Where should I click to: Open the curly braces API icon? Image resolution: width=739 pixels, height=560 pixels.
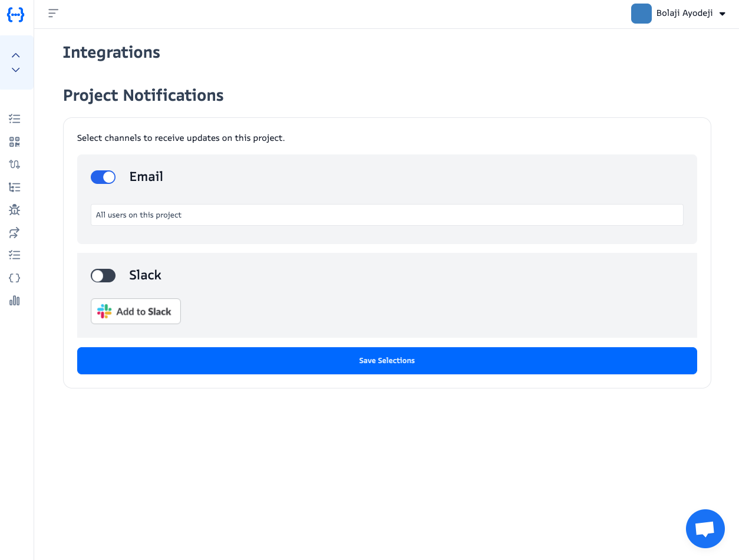[14, 278]
